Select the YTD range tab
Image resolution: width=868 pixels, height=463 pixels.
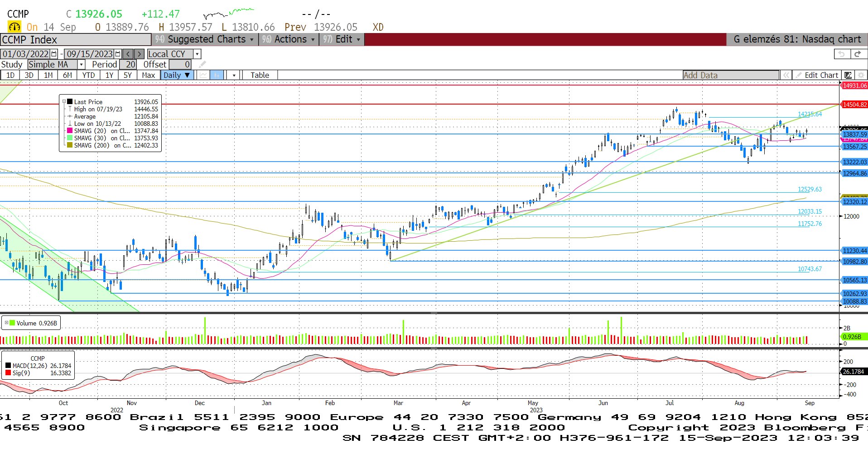[x=88, y=75]
